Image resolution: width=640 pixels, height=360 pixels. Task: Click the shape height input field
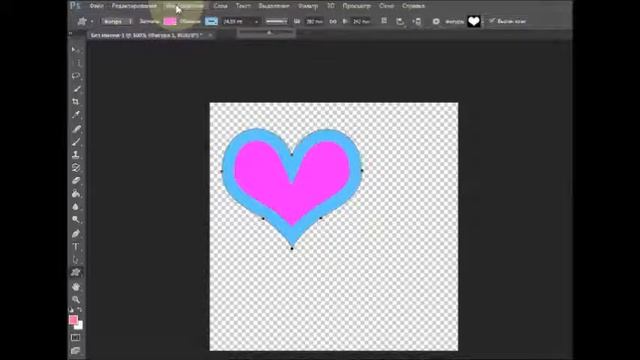[x=361, y=21]
